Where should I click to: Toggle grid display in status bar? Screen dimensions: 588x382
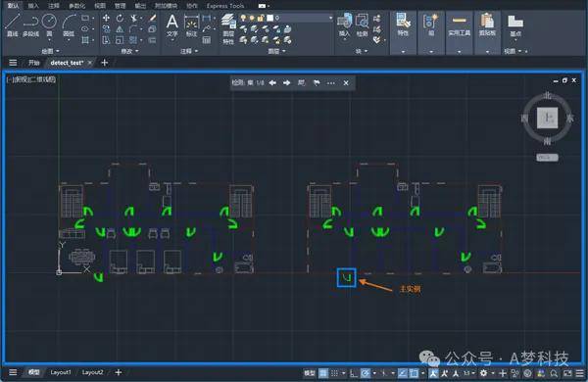point(322,373)
